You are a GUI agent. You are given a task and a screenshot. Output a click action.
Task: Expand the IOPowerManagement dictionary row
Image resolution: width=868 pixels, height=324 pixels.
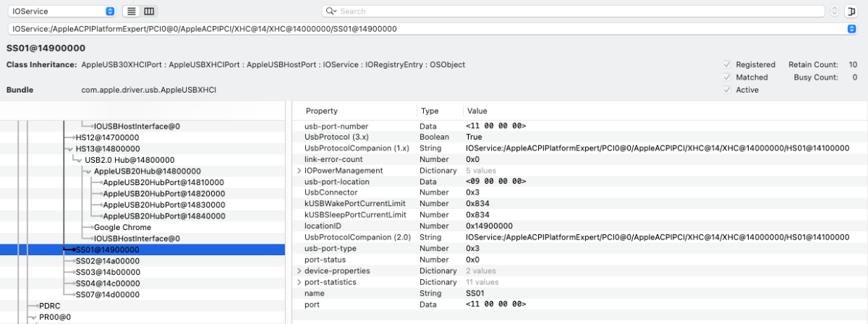pos(299,171)
